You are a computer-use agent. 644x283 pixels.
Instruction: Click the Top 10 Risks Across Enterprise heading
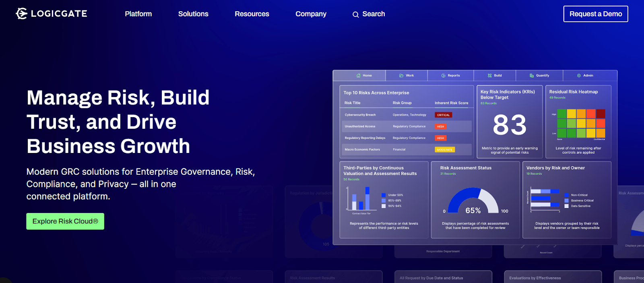click(x=376, y=93)
